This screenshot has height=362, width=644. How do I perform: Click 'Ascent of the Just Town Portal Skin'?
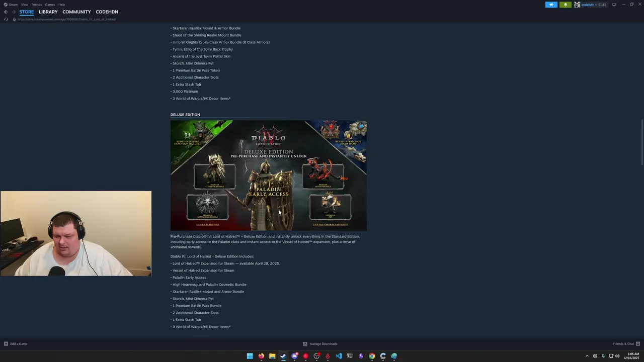tap(201, 56)
